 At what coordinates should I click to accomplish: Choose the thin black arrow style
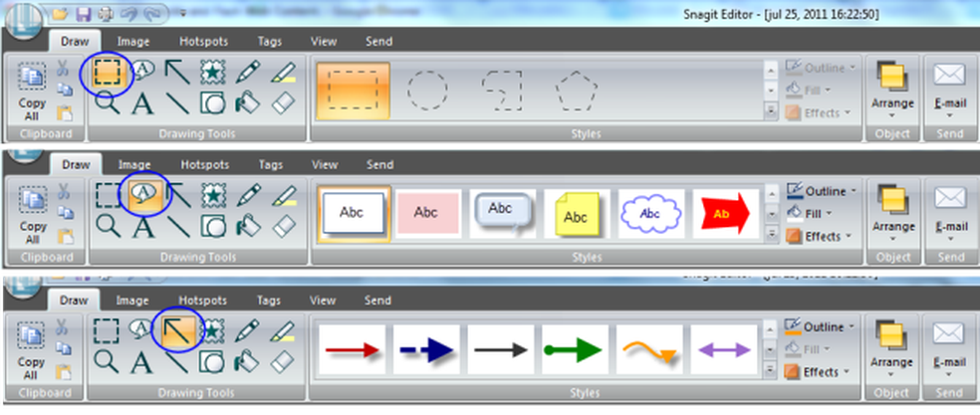point(501,350)
